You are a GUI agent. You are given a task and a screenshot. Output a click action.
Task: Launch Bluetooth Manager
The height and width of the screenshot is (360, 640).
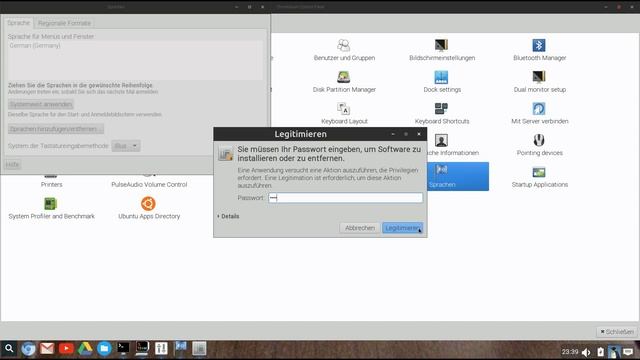(x=539, y=50)
